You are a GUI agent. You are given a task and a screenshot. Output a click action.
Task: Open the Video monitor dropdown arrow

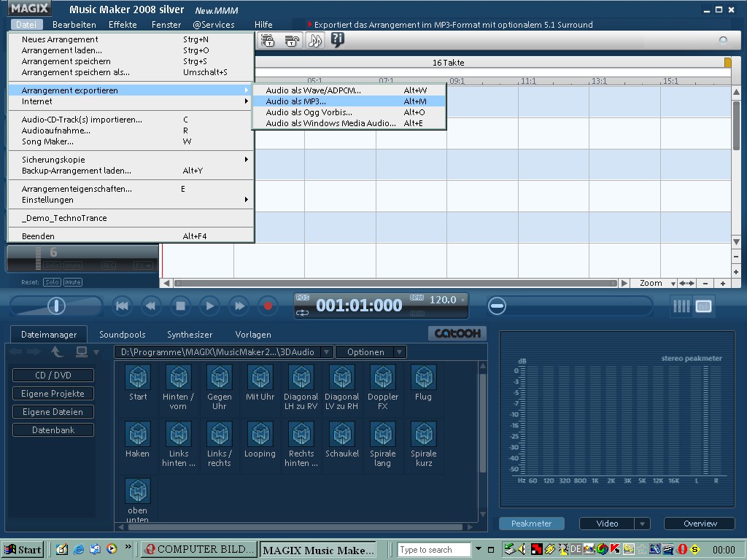click(642, 524)
